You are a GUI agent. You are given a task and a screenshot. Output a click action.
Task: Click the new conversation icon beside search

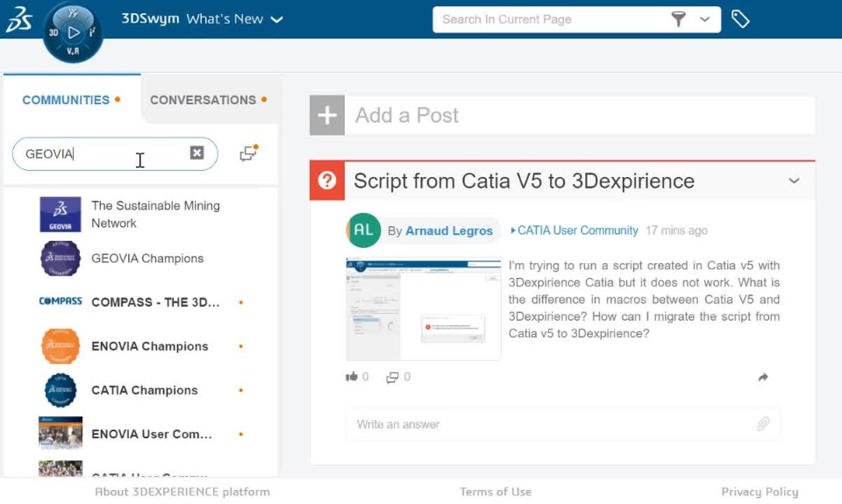point(249,153)
